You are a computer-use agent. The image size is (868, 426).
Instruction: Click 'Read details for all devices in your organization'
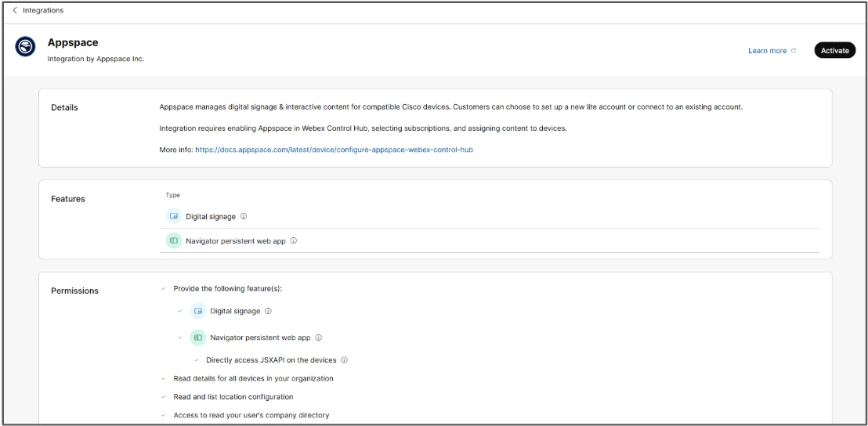(x=254, y=378)
